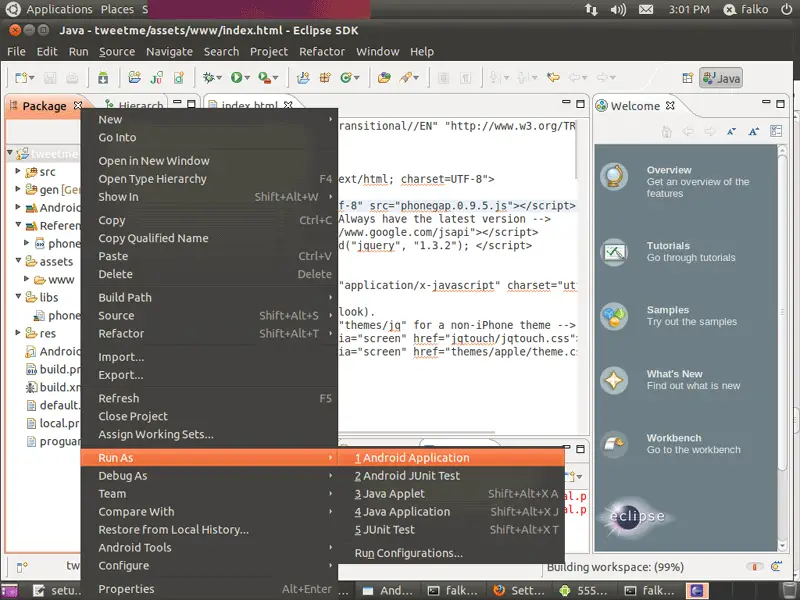Image resolution: width=800 pixels, height=600 pixels.
Task: Click the green Run button in toolbar
Action: [x=236, y=78]
